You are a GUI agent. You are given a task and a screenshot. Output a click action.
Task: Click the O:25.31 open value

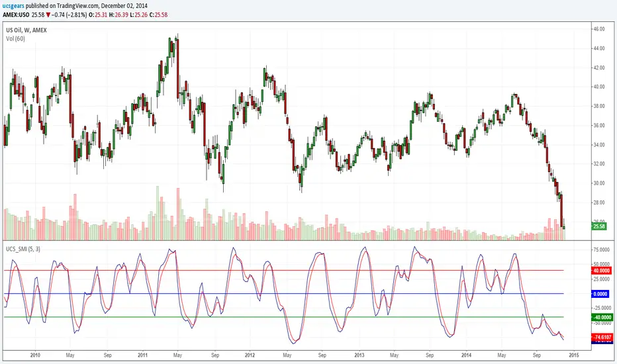tap(98, 15)
